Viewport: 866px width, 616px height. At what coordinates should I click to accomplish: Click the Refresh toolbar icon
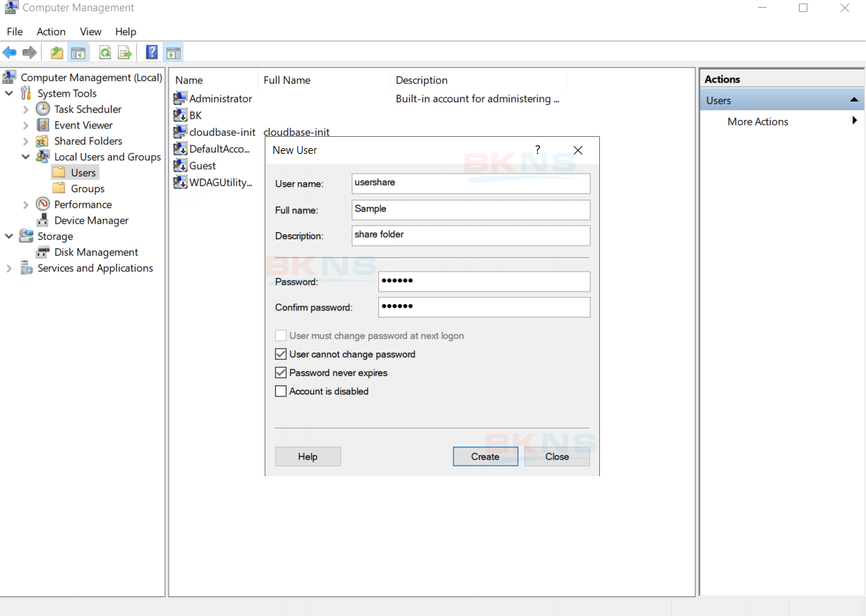click(104, 52)
